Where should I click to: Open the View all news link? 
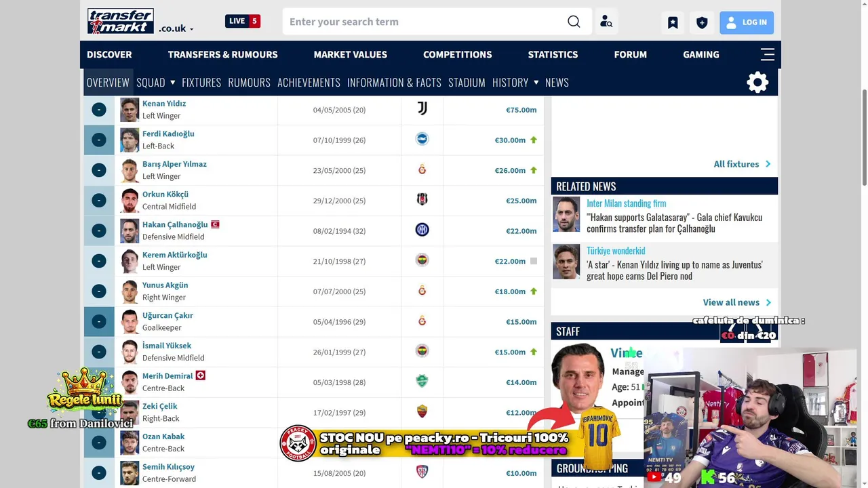pyautogui.click(x=736, y=302)
